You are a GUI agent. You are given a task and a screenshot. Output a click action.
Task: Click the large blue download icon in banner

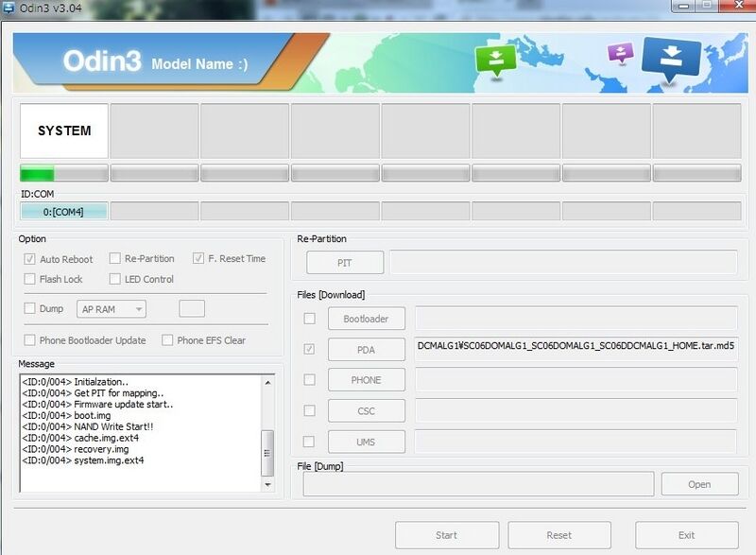[x=671, y=59]
